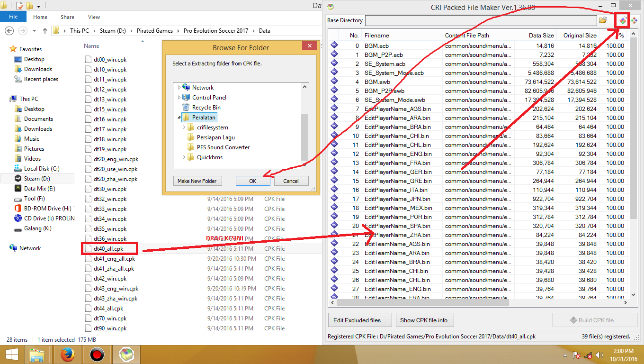Viewport: 644px width, 364px height.
Task: Open the Quick Access Toolbar customize dropdown
Action: tap(38, 6)
